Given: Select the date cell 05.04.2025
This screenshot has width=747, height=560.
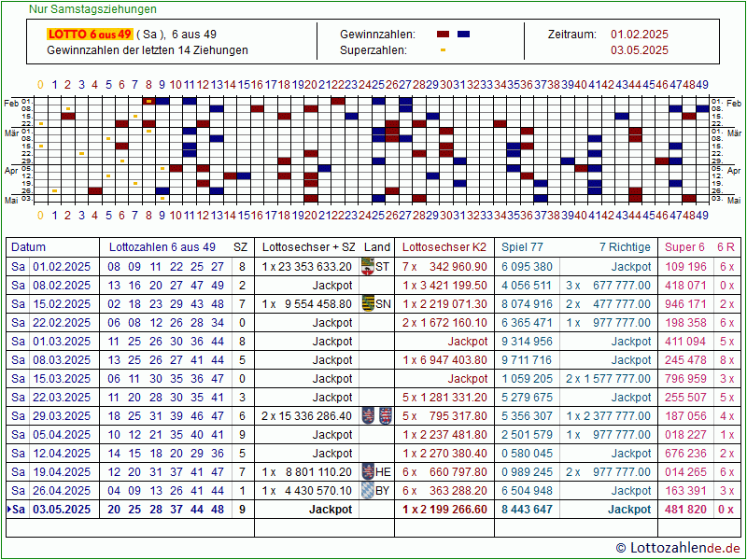Looking at the screenshot, I should click(x=62, y=435).
